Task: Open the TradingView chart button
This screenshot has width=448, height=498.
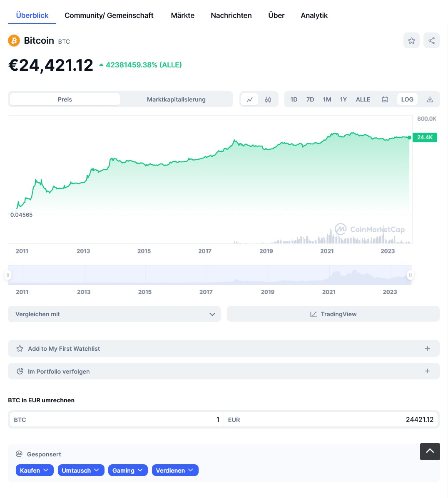Action: (333, 314)
